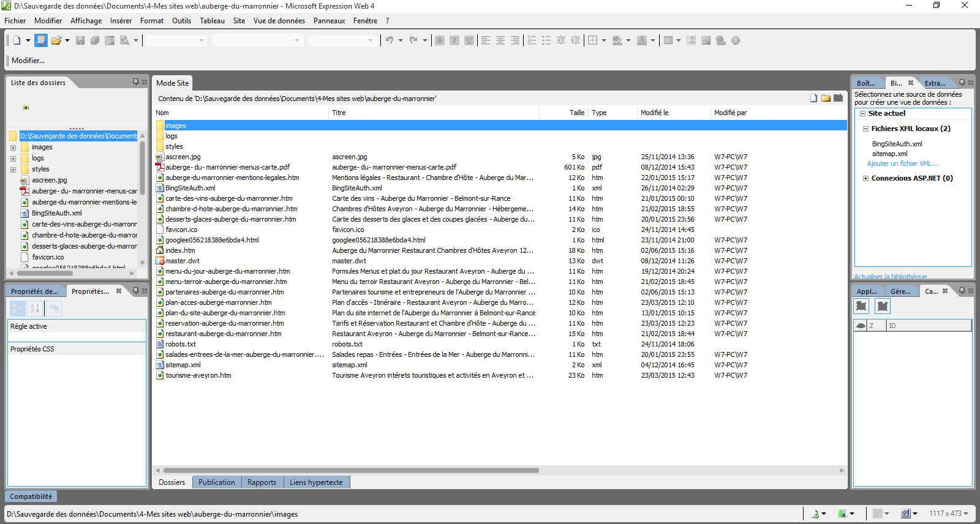Screen dimensions: 980x524
Task: Click the Undo arrow icon
Action: [x=389, y=40]
